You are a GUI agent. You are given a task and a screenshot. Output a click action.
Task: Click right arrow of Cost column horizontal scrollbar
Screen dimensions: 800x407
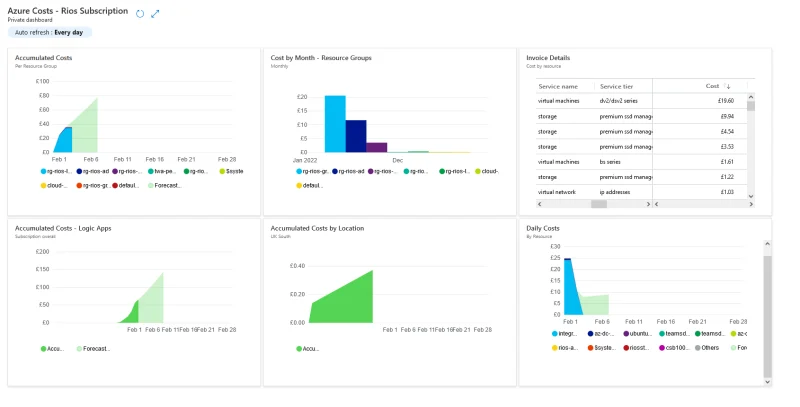[751, 204]
